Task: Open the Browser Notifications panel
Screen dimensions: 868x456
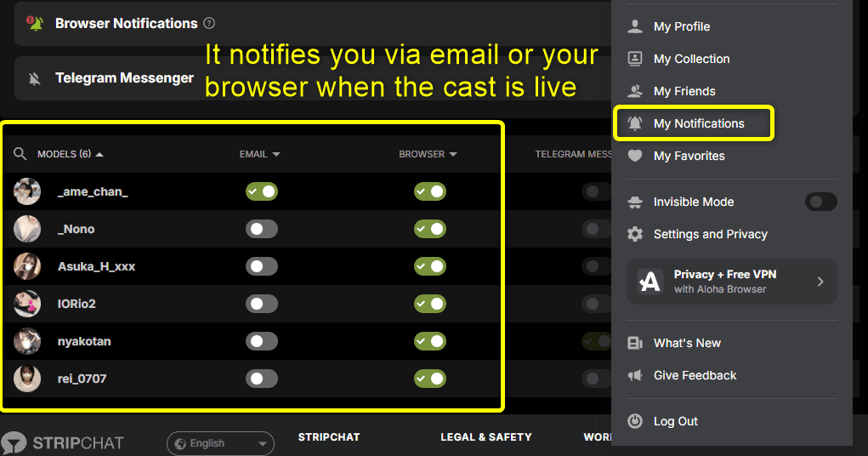Action: (313, 23)
